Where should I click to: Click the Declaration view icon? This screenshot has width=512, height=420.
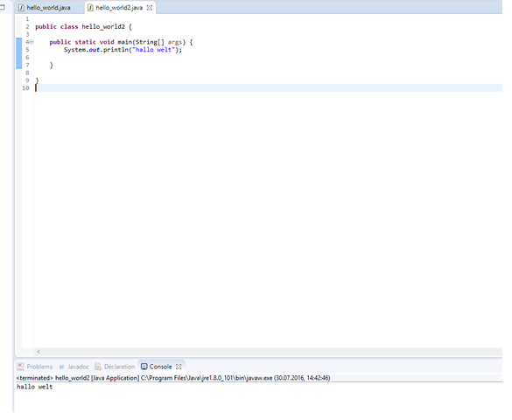(98, 367)
